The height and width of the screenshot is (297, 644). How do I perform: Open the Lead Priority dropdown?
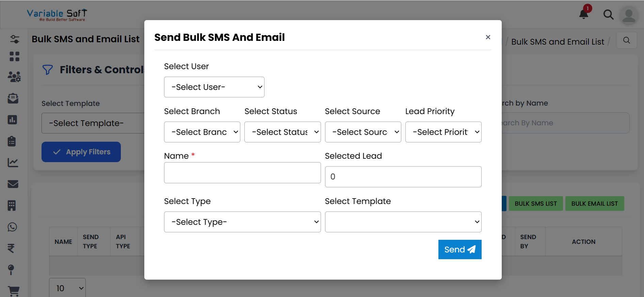click(443, 132)
